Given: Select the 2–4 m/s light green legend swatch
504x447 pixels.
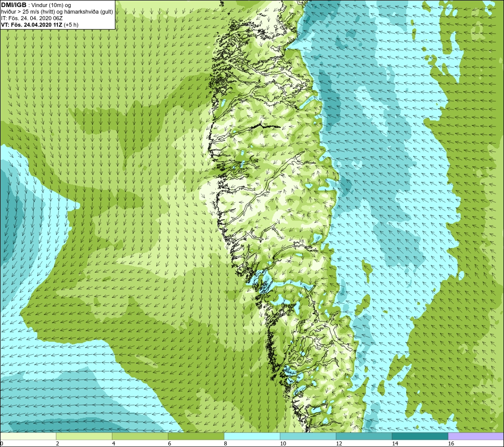Looking at the screenshot, I should pyautogui.click(x=84, y=436).
